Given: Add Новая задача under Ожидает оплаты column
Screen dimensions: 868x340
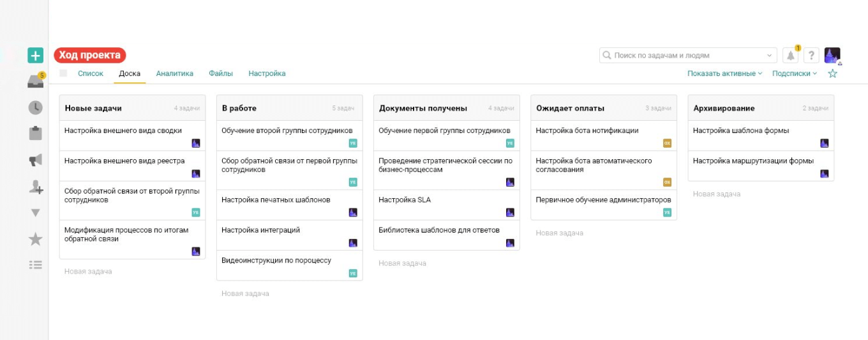Looking at the screenshot, I should 559,233.
